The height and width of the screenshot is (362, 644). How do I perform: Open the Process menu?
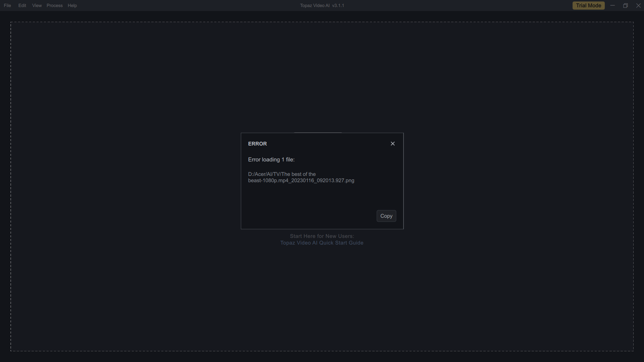coord(55,6)
